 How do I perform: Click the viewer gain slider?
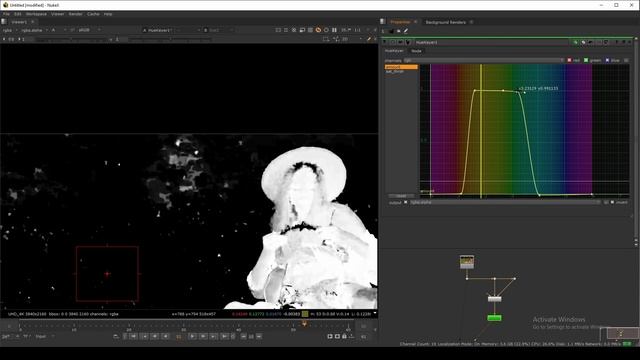click(72, 40)
